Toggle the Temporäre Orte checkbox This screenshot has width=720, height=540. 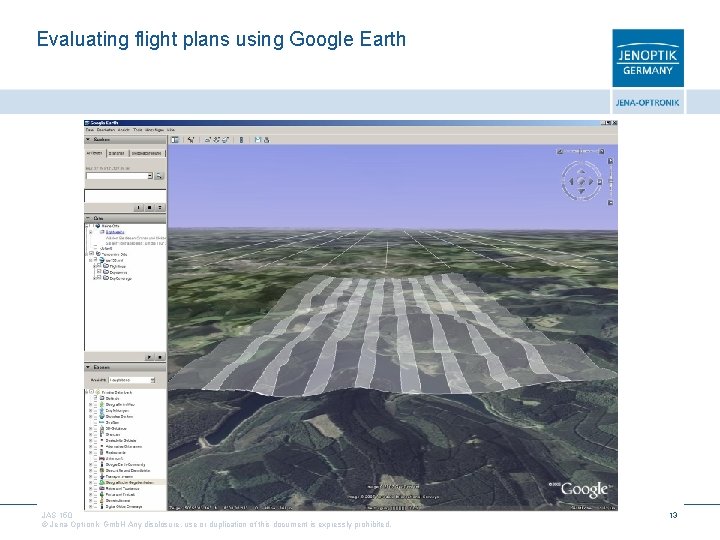point(91,253)
